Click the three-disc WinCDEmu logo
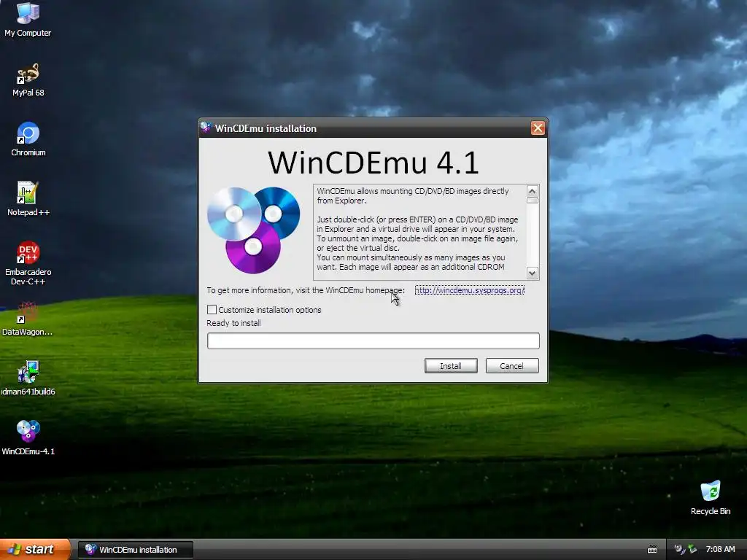Image resolution: width=747 pixels, height=560 pixels. click(253, 230)
